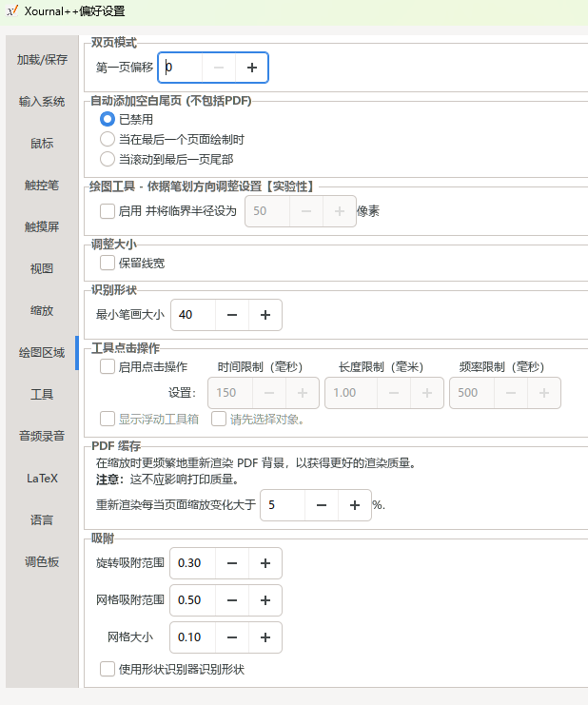Click 网格吸附范围 field showing 0.50

pyautogui.click(x=193, y=600)
